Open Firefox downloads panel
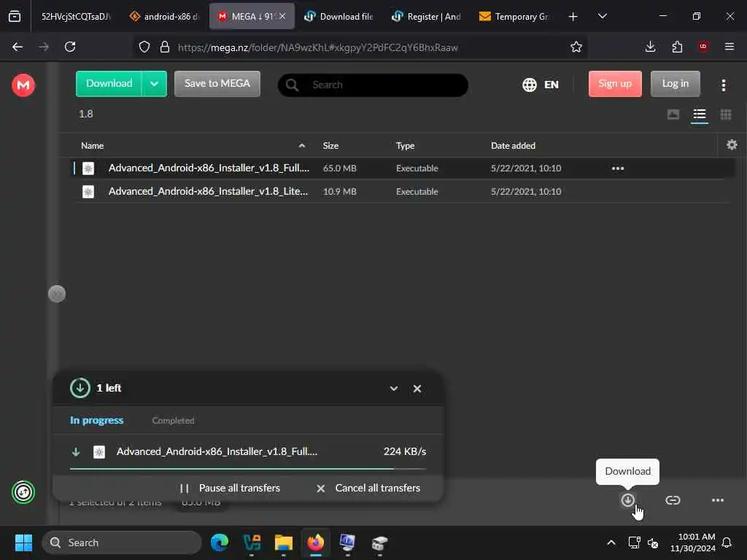This screenshot has height=560, width=747. click(x=650, y=47)
